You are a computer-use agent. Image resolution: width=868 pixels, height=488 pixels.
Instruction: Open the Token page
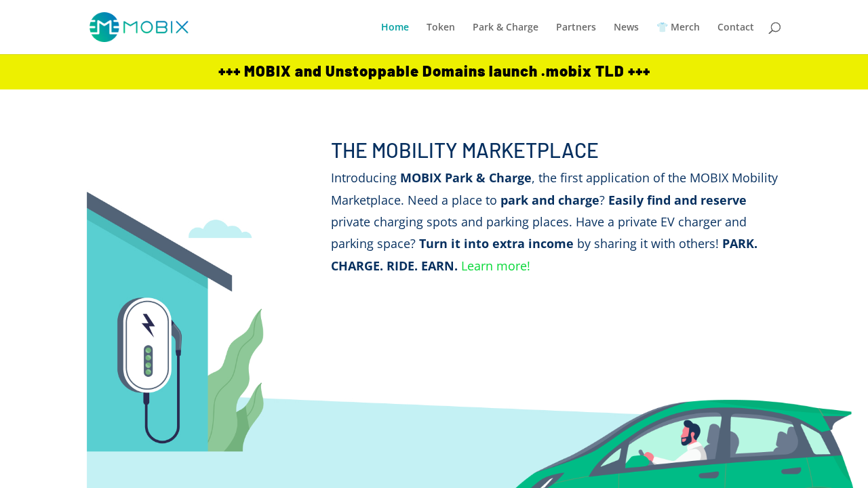441,27
